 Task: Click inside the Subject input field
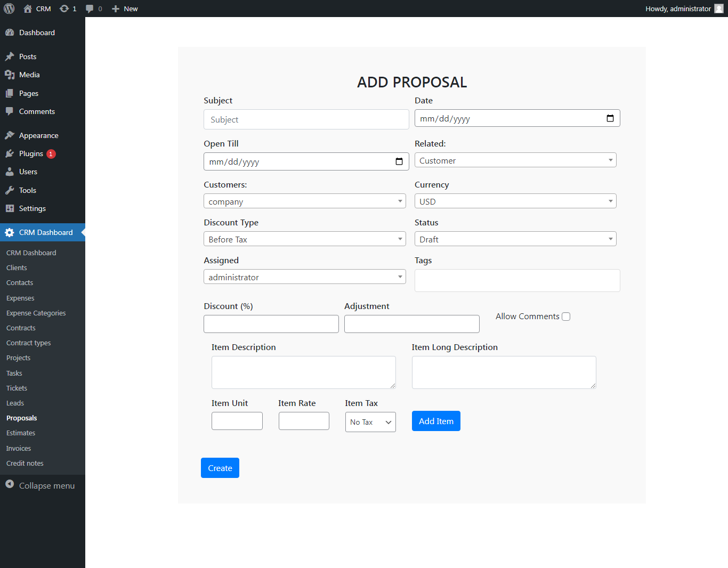(306, 119)
